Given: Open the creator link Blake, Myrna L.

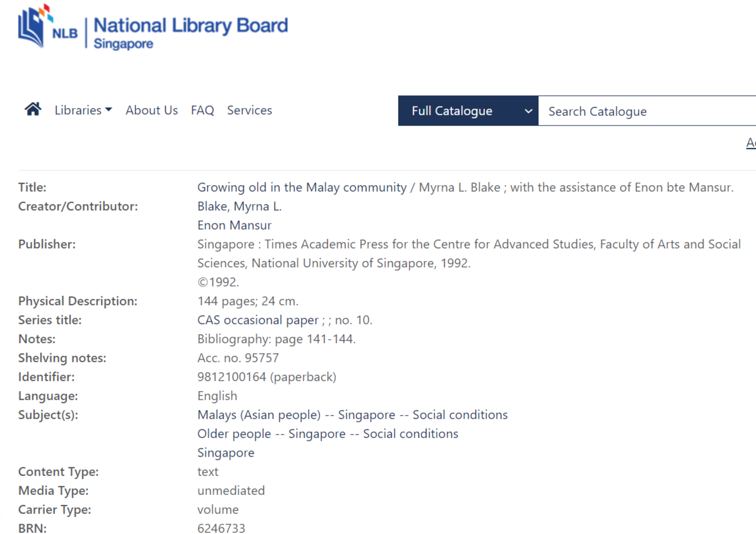Looking at the screenshot, I should (239, 206).
